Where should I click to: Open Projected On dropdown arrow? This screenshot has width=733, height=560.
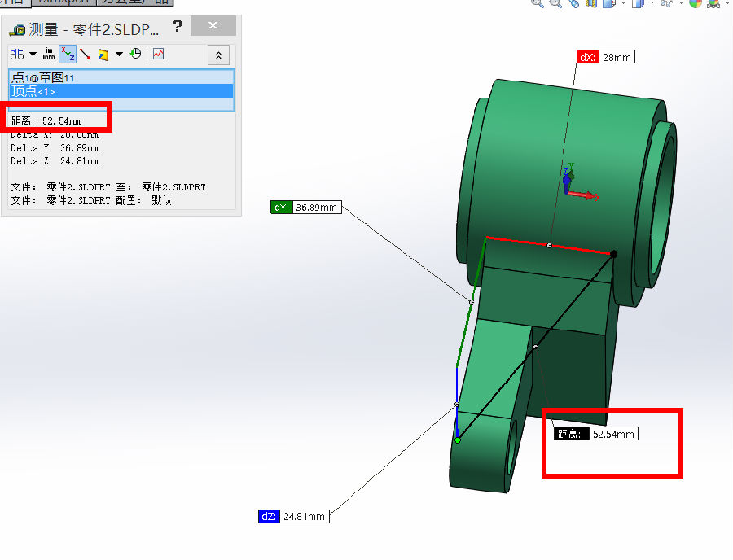(x=119, y=55)
